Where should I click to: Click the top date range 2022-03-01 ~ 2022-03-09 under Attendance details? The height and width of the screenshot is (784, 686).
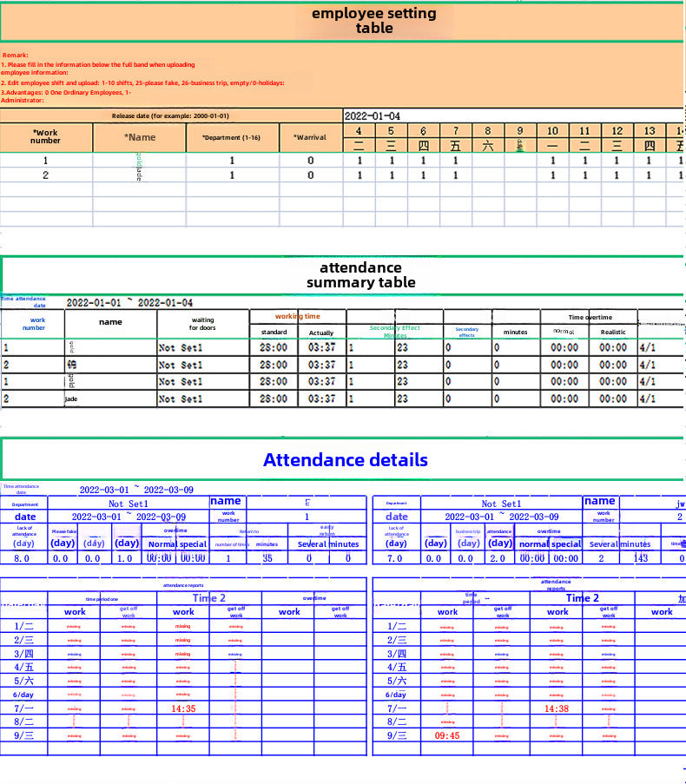click(136, 490)
